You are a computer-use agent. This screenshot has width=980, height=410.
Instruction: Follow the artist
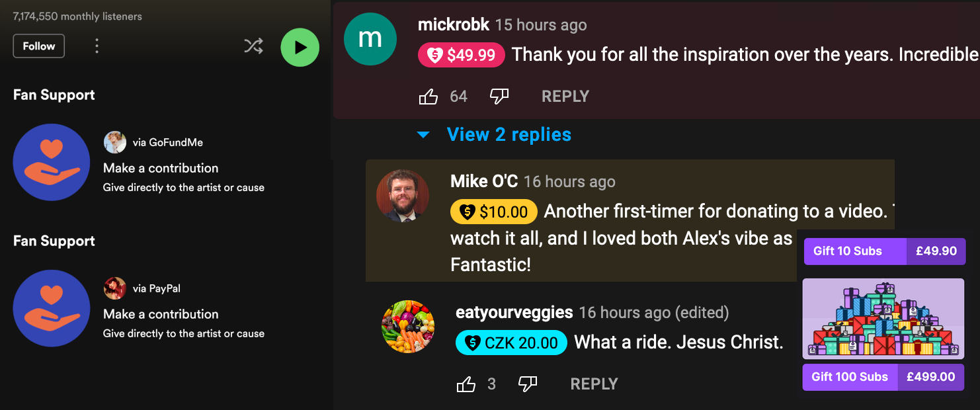tap(38, 46)
